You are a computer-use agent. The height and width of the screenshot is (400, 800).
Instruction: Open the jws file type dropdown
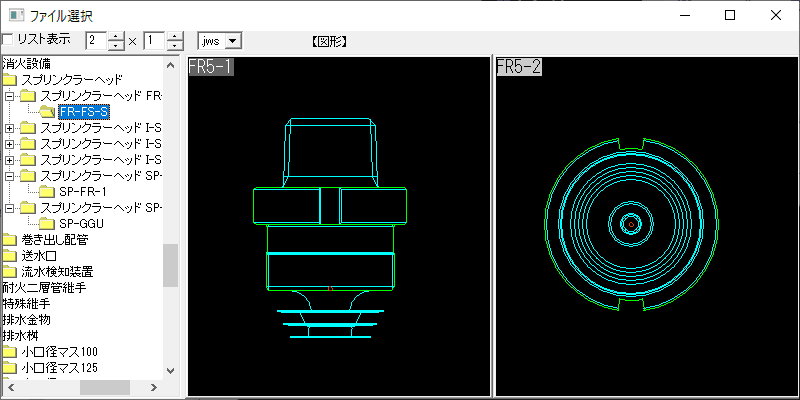233,41
